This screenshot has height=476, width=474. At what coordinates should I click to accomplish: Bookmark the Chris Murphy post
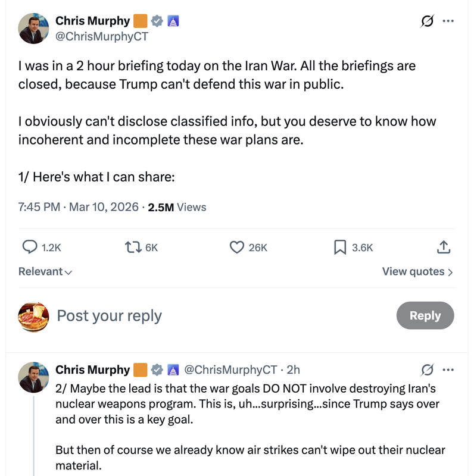tap(340, 247)
